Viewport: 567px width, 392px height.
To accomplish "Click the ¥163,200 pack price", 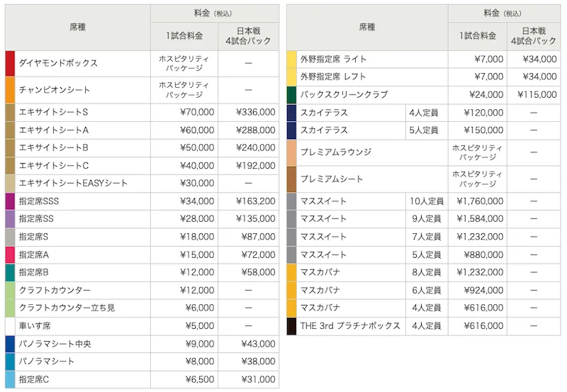I will tap(256, 201).
